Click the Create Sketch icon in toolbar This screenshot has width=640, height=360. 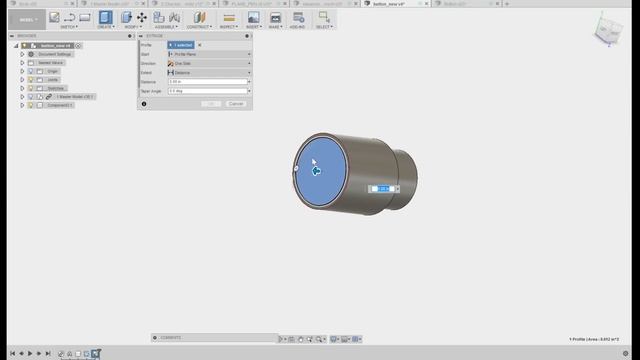[54, 17]
